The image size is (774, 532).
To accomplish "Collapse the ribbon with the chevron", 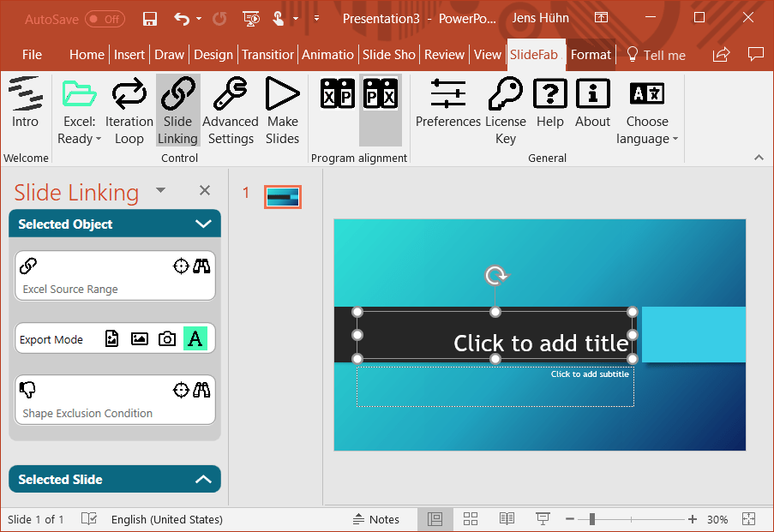I will (x=759, y=158).
